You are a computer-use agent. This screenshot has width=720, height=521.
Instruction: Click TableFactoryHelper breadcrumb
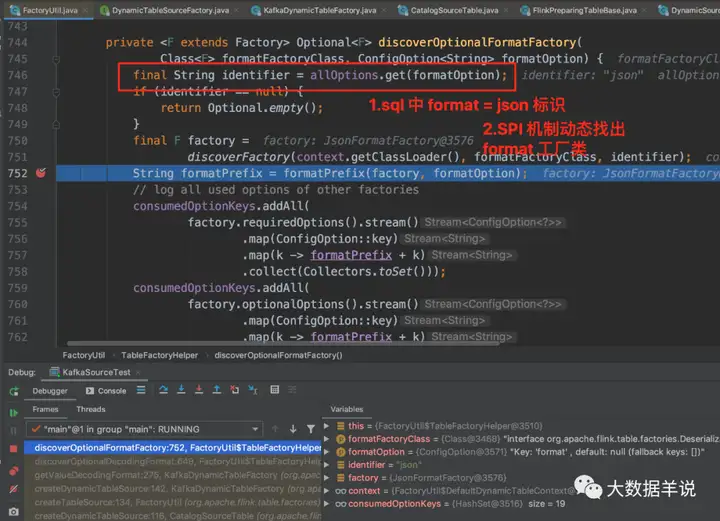(159, 355)
